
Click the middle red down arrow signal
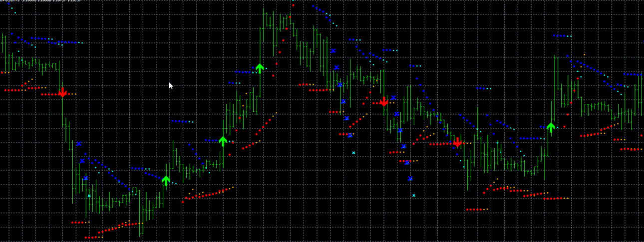pyautogui.click(x=384, y=101)
